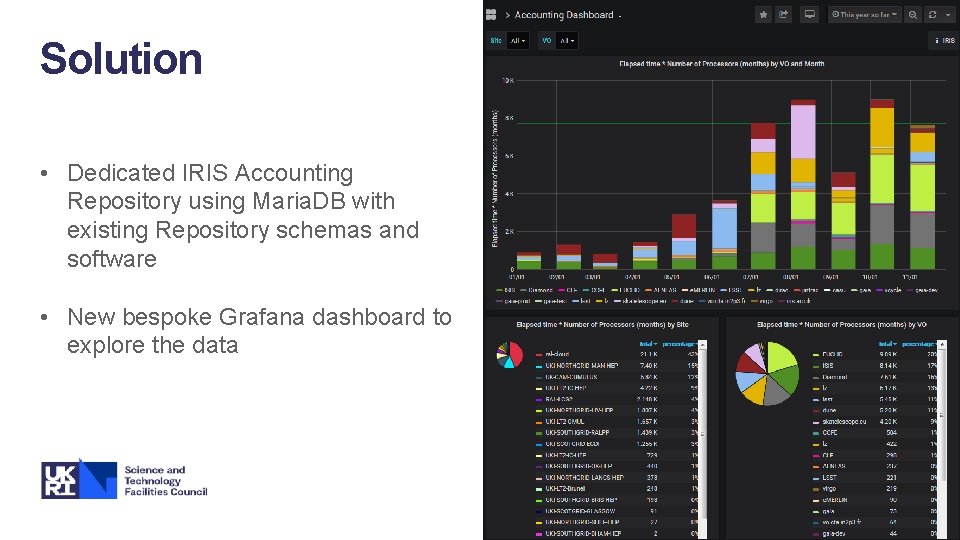Sort by percentage in the VO panel
960x540 pixels.
(x=918, y=344)
